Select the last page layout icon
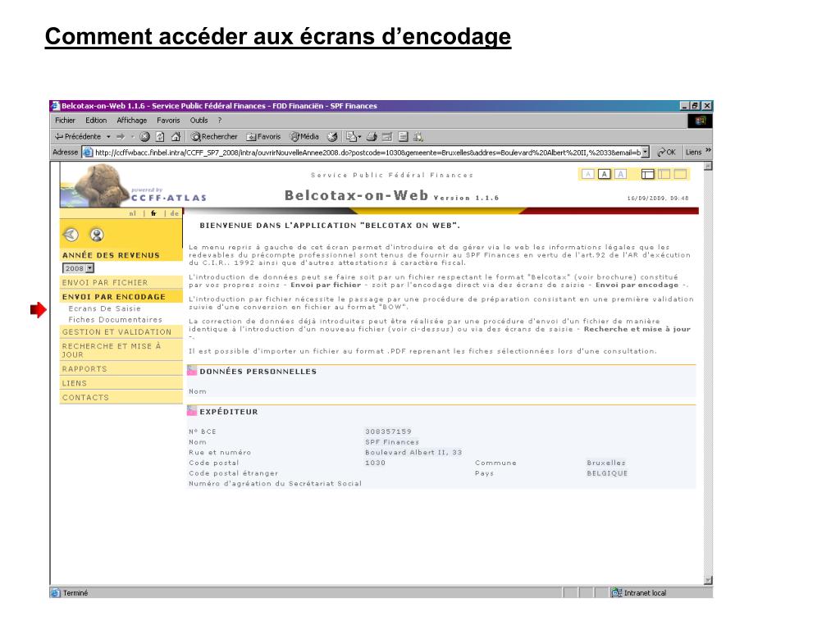This screenshot has height=630, width=840. 680,174
